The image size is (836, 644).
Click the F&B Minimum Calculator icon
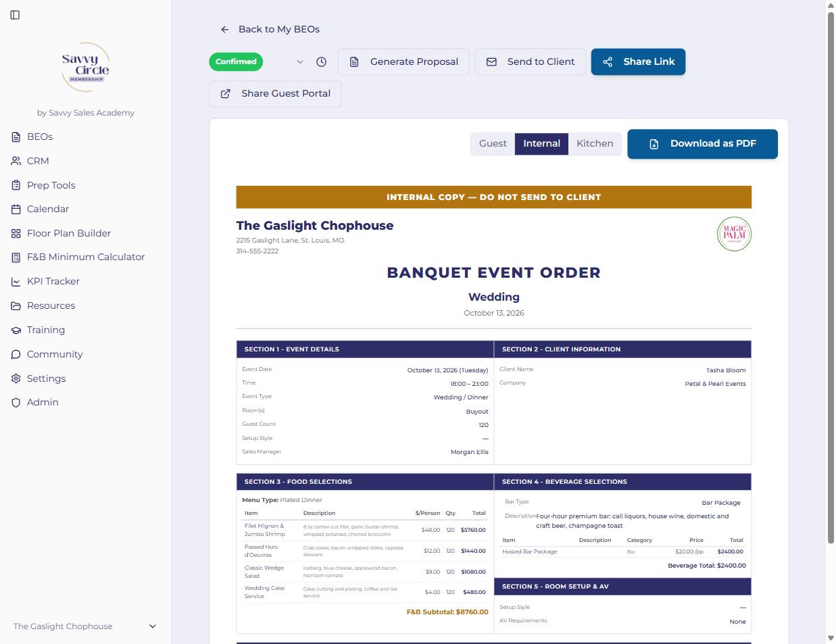coord(16,257)
